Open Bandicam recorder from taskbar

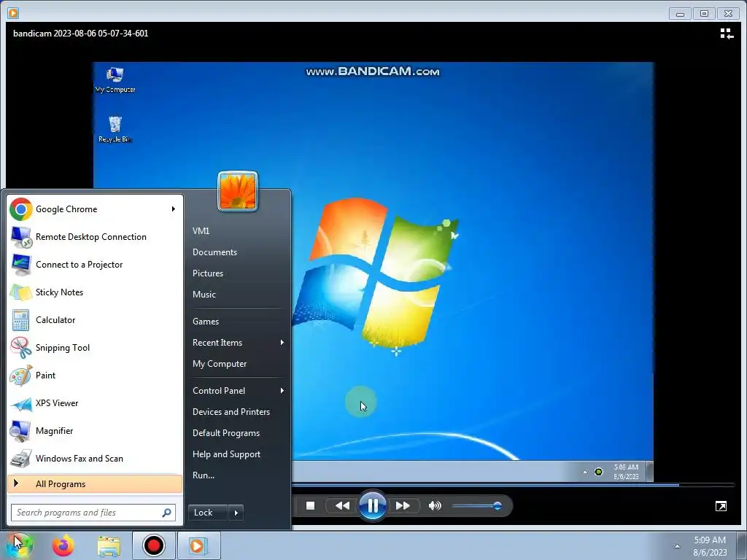tap(153, 545)
